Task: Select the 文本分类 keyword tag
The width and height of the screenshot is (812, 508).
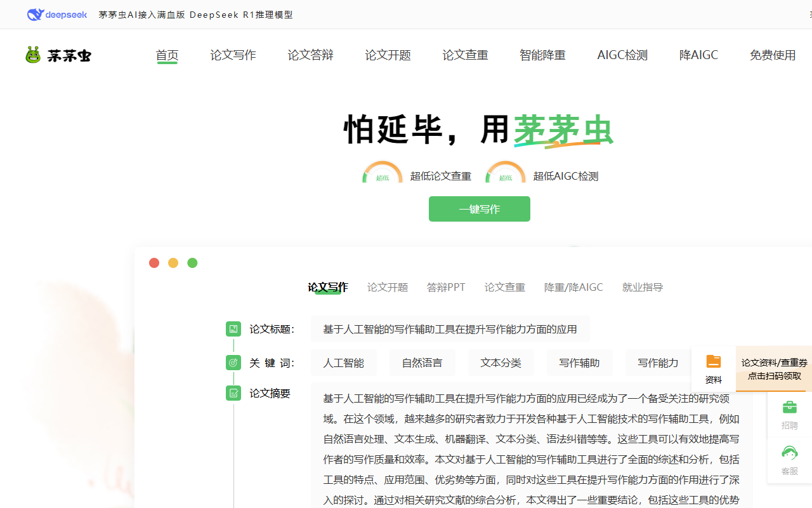Action: click(x=501, y=363)
